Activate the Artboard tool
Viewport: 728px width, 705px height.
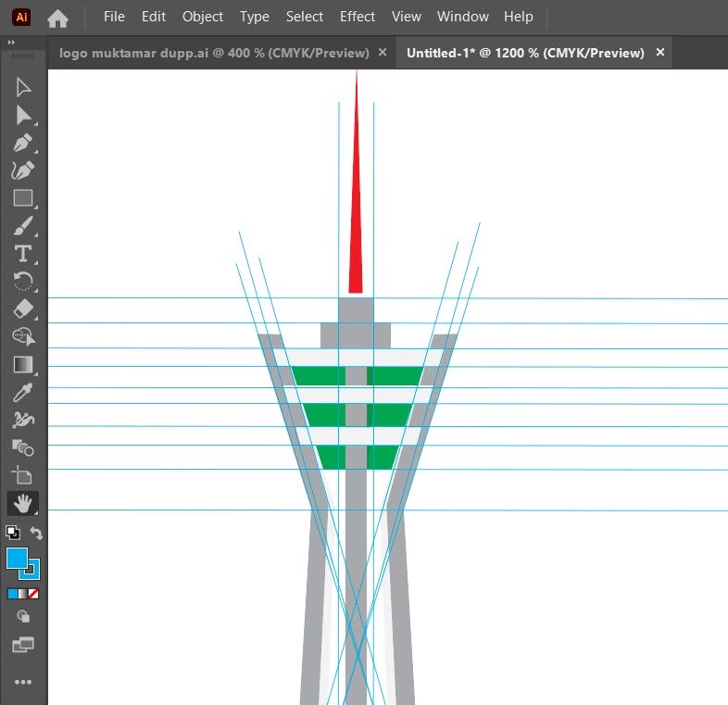(23, 475)
